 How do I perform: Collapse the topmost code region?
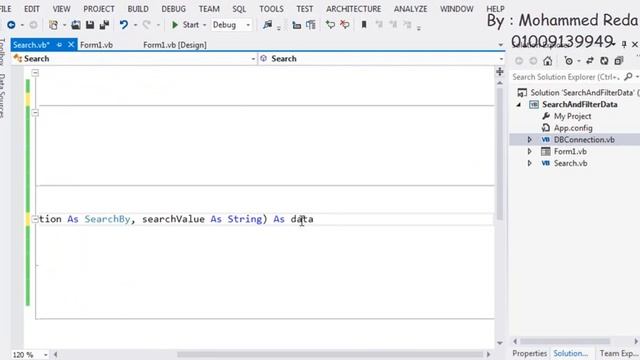36,73
